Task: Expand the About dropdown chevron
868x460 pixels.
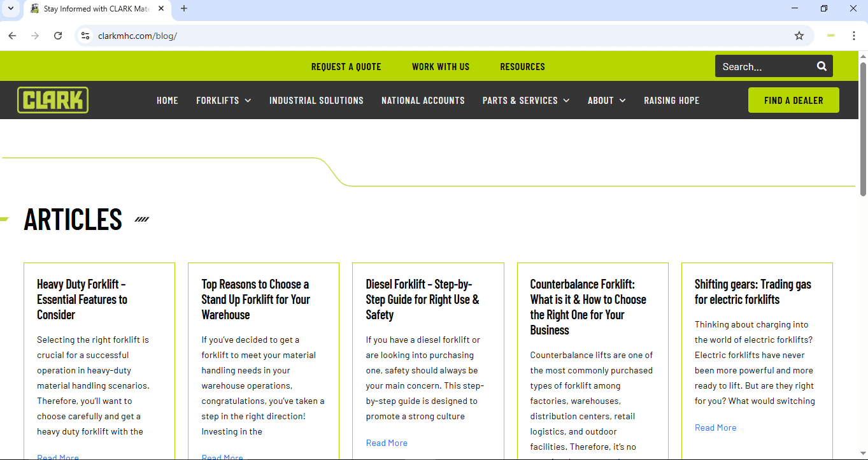Action: click(x=622, y=101)
